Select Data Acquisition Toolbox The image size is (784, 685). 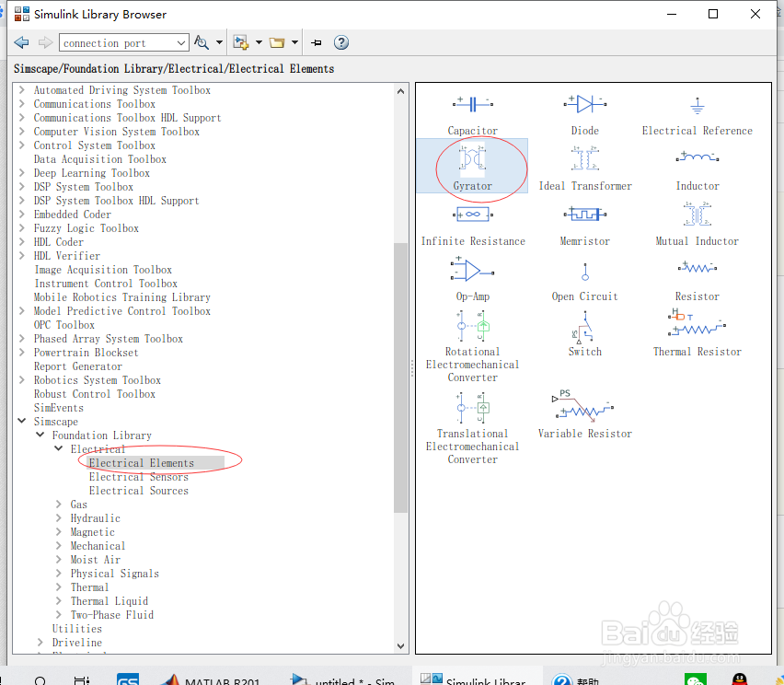point(100,159)
